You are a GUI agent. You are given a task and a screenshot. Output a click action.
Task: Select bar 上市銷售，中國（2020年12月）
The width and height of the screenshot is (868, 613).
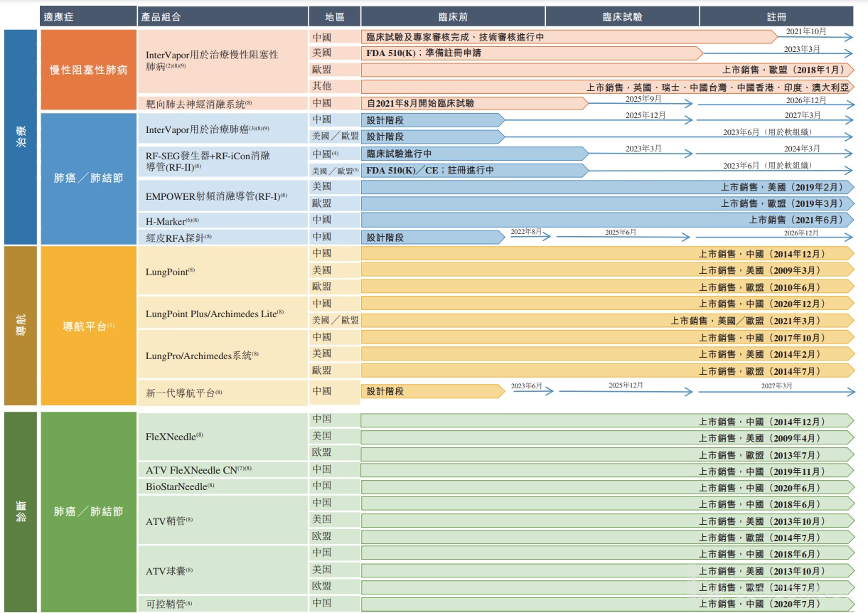[608, 304]
